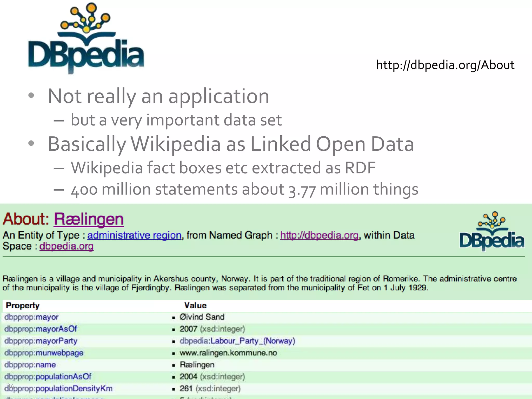Click the Property column header

[23, 305]
